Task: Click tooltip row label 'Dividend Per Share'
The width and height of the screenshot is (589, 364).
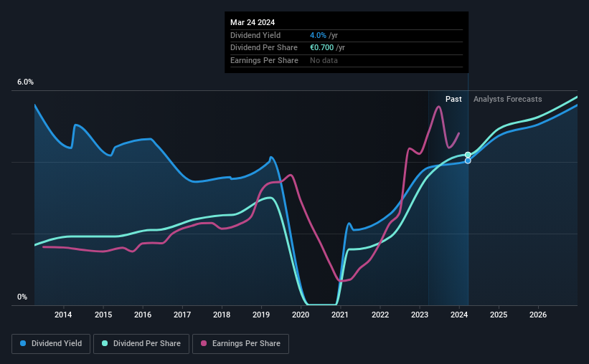Action: (x=264, y=48)
